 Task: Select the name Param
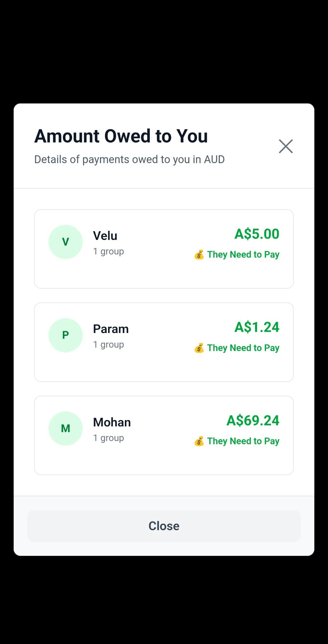click(x=111, y=329)
